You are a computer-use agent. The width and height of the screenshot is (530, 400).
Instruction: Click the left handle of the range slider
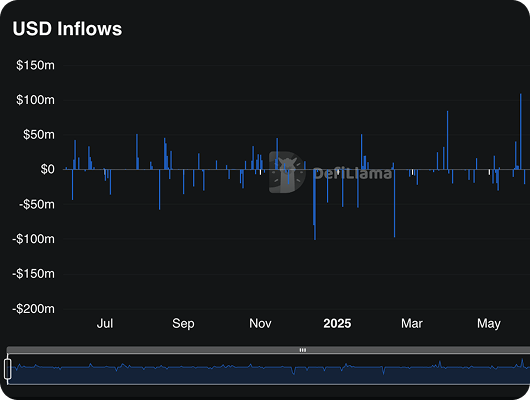[x=8, y=369]
